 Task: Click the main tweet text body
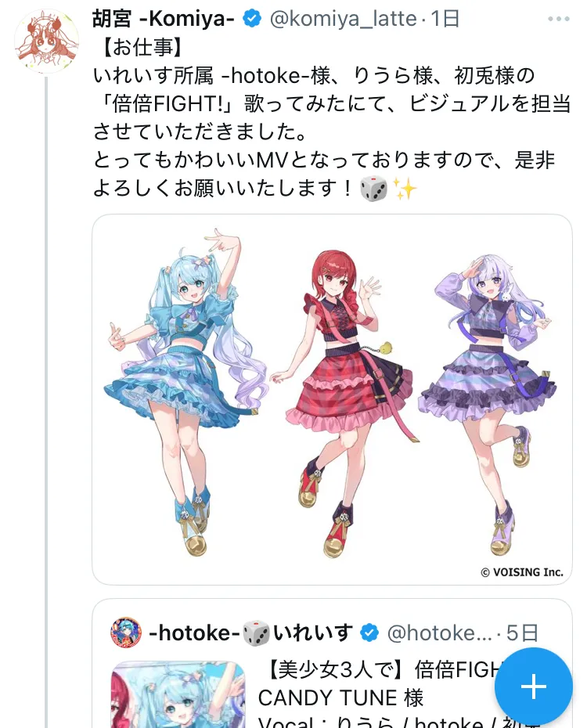coord(331,117)
